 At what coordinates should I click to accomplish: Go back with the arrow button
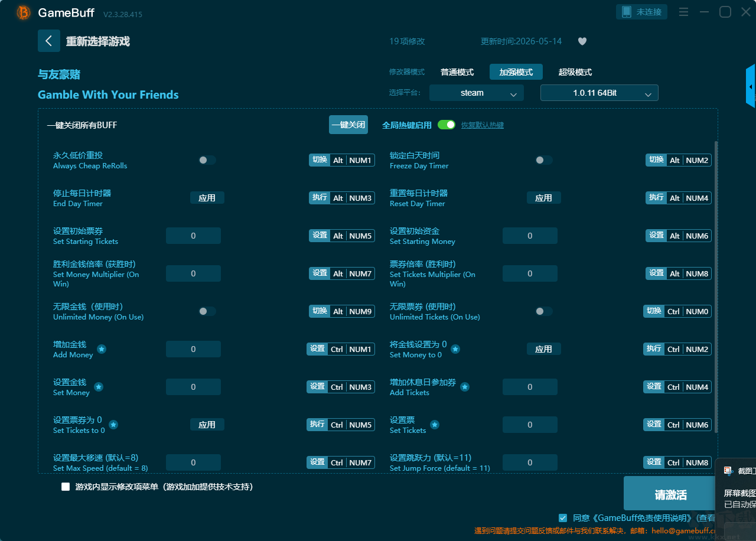[49, 41]
